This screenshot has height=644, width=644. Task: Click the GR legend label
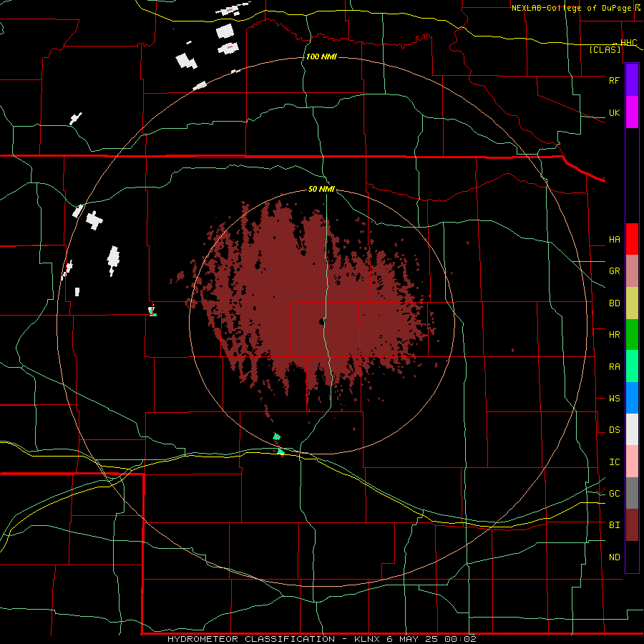(614, 271)
